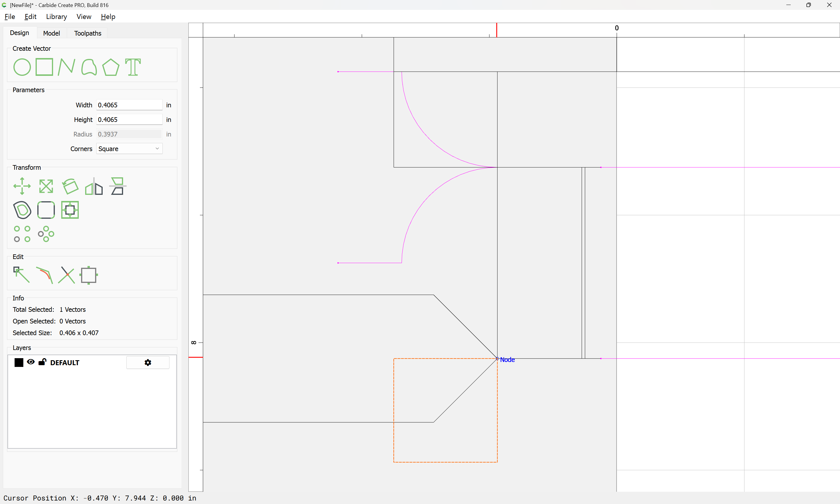840x504 pixels.
Task: Activate the Move transform tool
Action: tap(22, 186)
